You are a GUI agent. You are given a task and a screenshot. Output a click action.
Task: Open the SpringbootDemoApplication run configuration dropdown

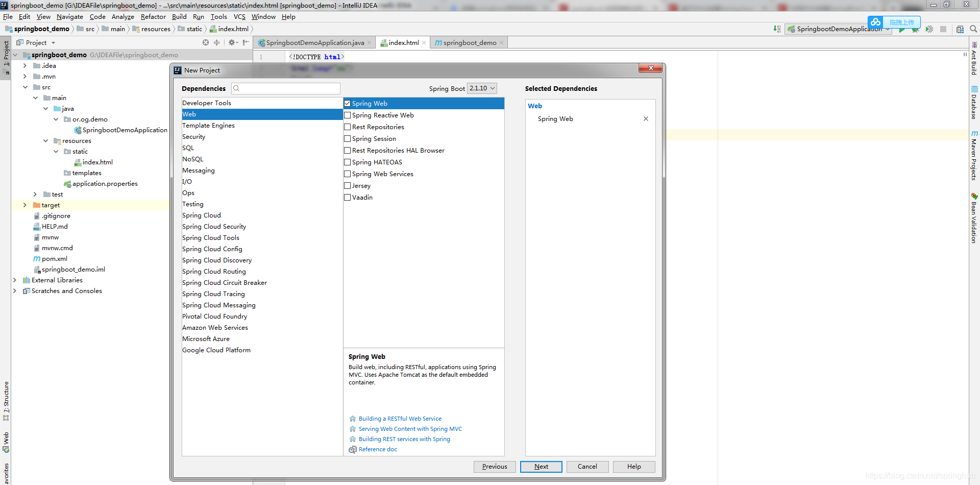coord(839,29)
